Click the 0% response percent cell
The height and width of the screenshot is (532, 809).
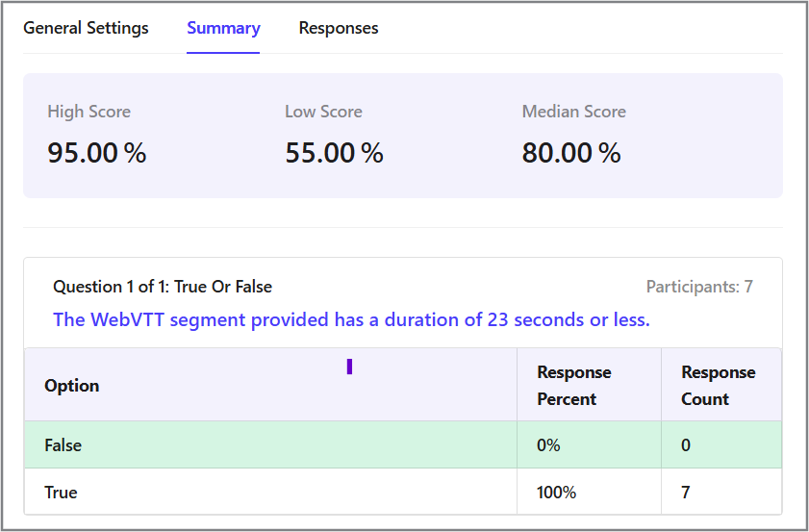548,445
